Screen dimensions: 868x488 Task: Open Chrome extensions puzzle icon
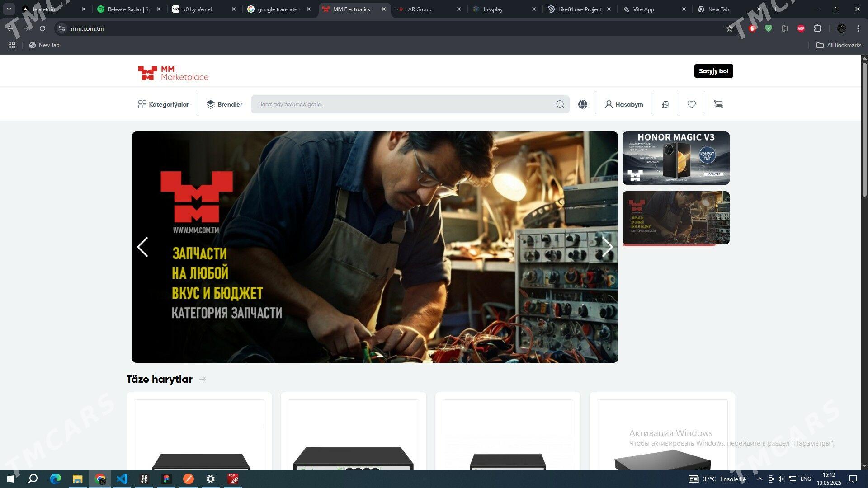tap(817, 28)
